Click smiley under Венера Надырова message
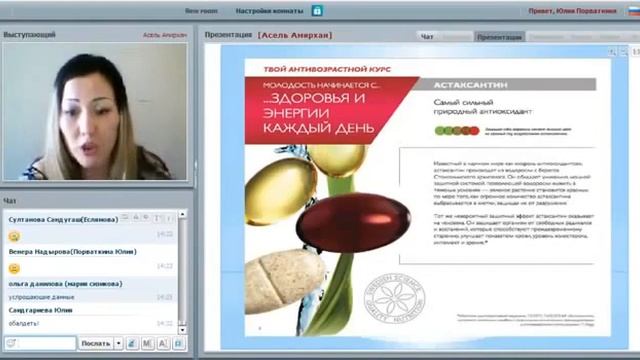 (x=14, y=268)
